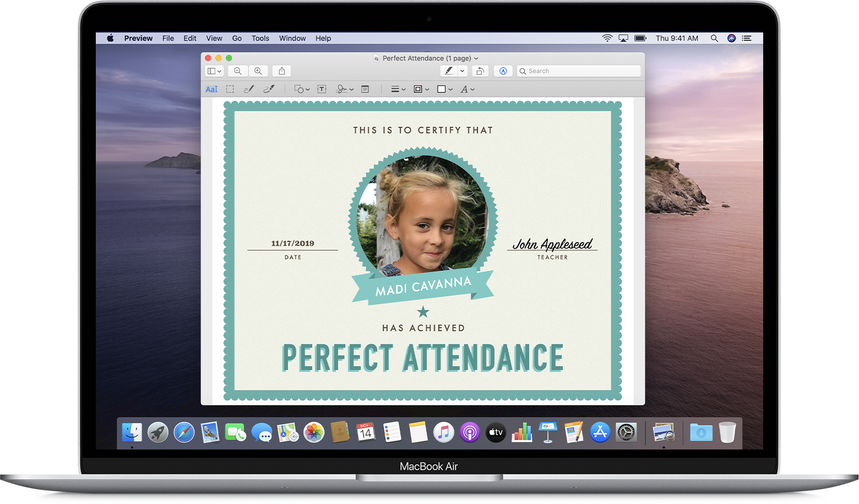Open the Sign signature dropdown

click(345, 89)
